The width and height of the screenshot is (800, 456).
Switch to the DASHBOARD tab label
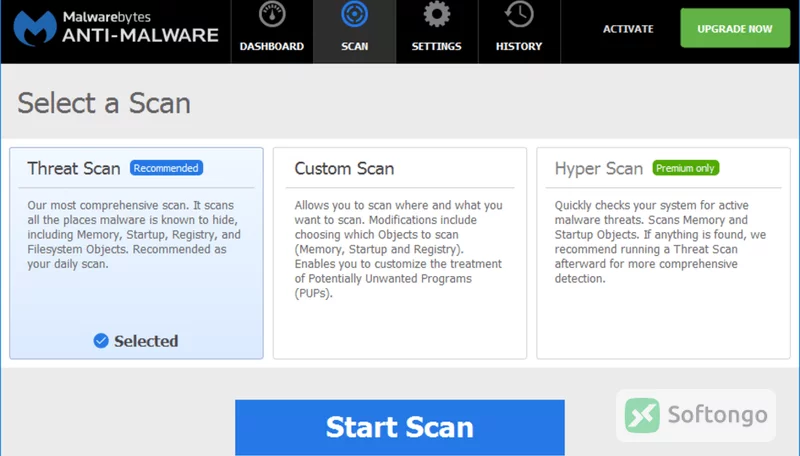pyautogui.click(x=272, y=46)
